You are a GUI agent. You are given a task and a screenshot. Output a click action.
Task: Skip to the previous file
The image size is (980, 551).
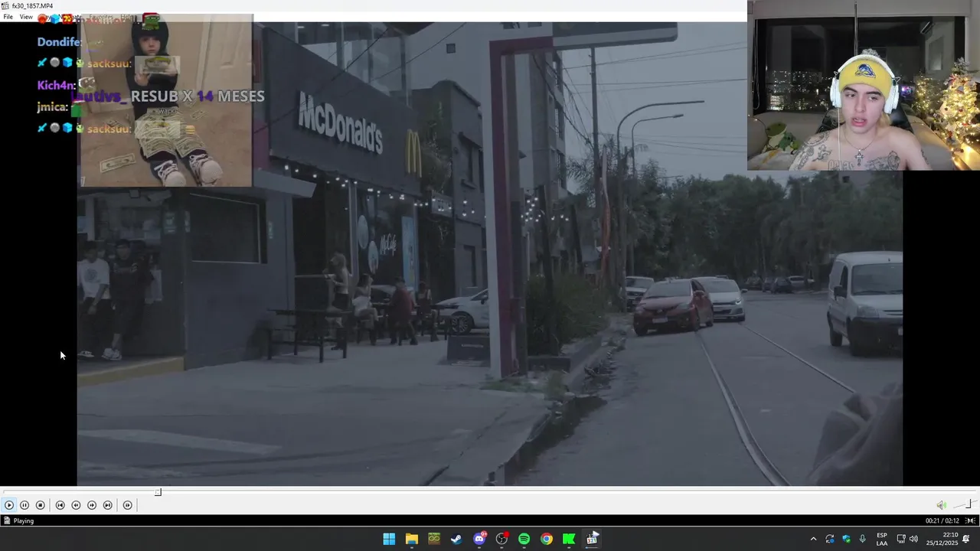[60, 505]
